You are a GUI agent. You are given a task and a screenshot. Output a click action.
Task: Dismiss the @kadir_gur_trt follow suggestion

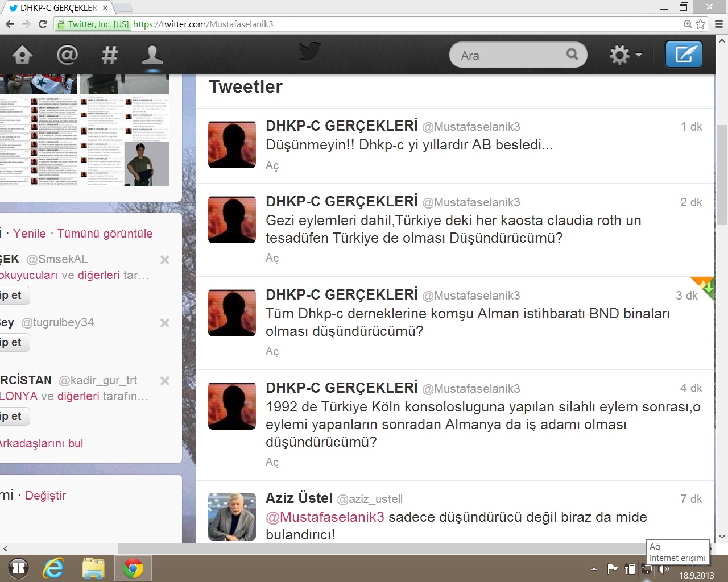click(165, 381)
